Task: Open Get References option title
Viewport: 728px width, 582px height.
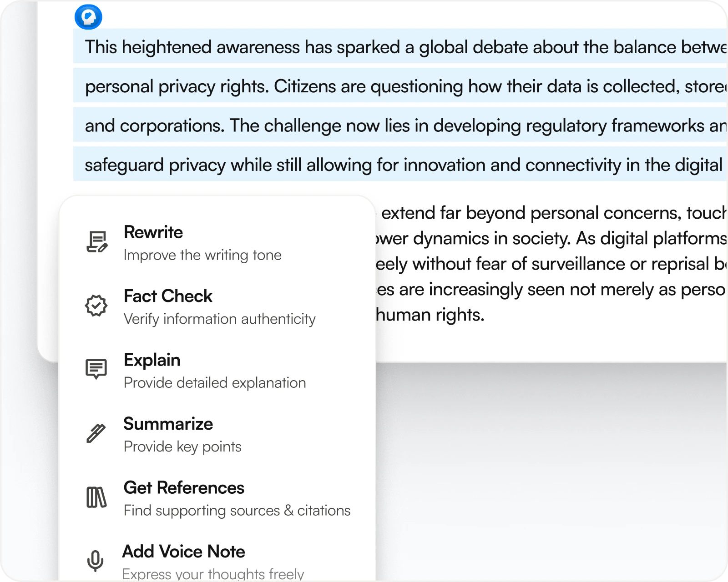Action: pyautogui.click(x=184, y=488)
